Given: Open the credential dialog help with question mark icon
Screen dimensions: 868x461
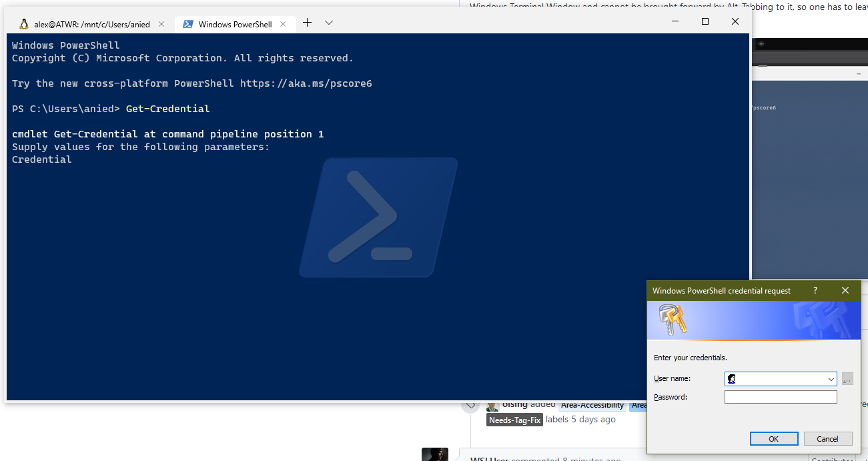Looking at the screenshot, I should (815, 290).
